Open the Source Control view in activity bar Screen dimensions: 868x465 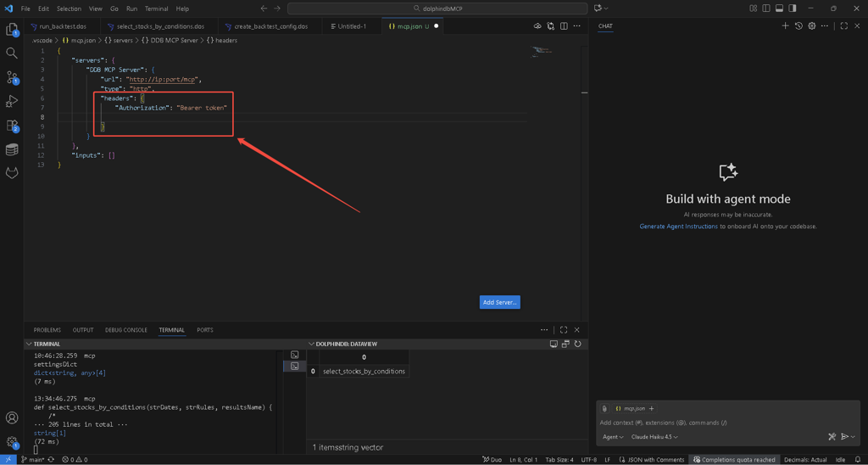[12, 77]
